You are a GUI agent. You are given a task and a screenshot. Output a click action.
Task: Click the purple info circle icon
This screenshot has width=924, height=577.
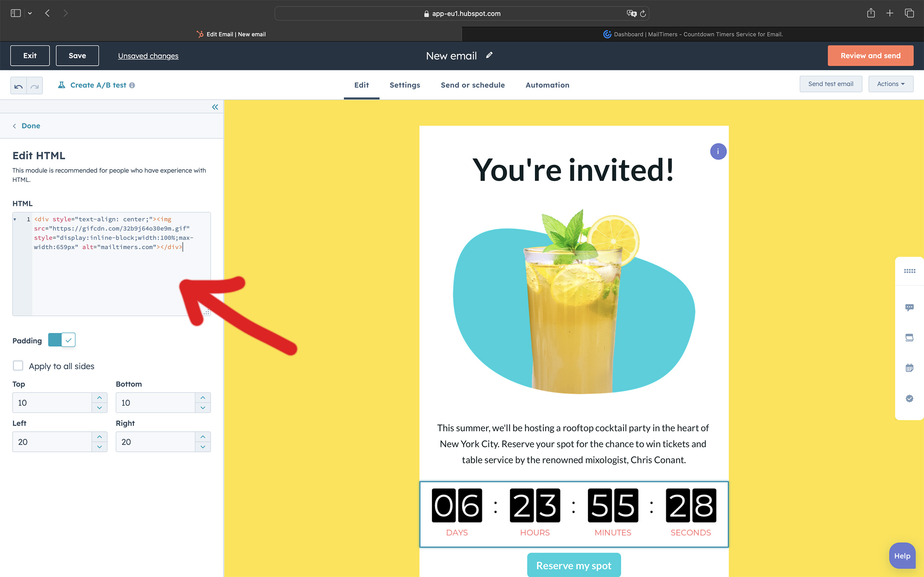click(x=718, y=151)
